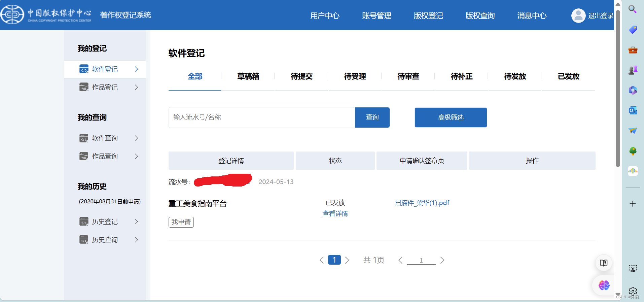Switch to the 待补正 tab
Screen dimensions: 644x302
462,76
